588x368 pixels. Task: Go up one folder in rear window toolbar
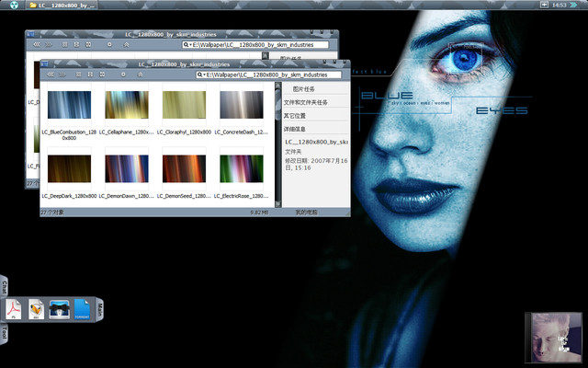(127, 44)
